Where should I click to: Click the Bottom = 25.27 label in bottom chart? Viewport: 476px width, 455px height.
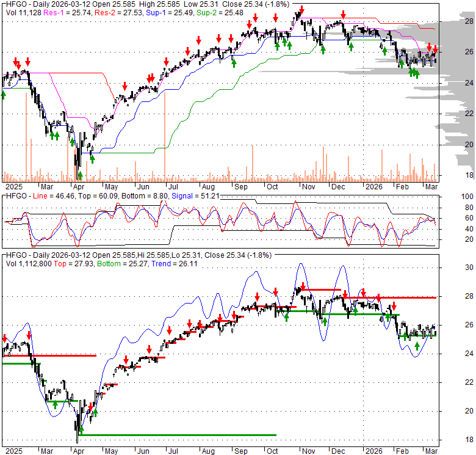(123, 264)
